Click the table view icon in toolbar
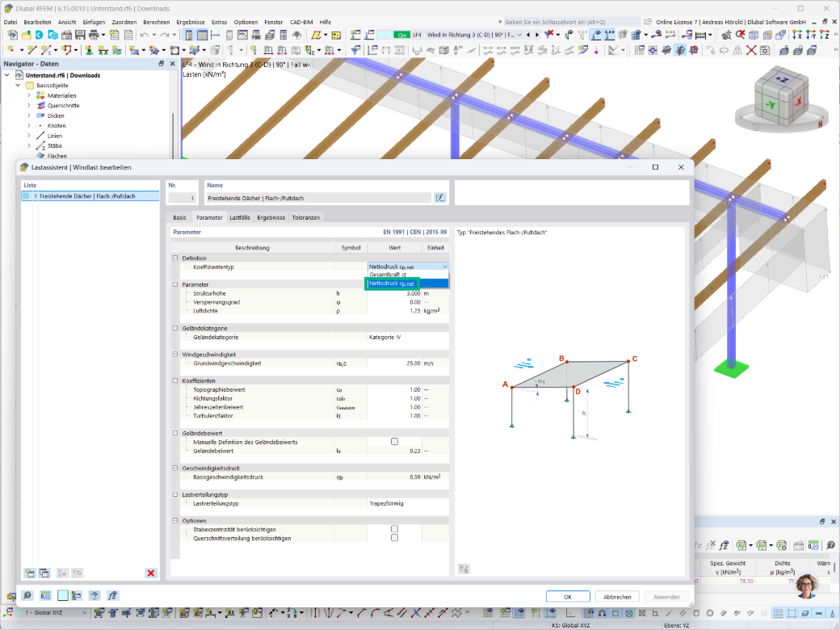840x630 pixels. (x=202, y=35)
